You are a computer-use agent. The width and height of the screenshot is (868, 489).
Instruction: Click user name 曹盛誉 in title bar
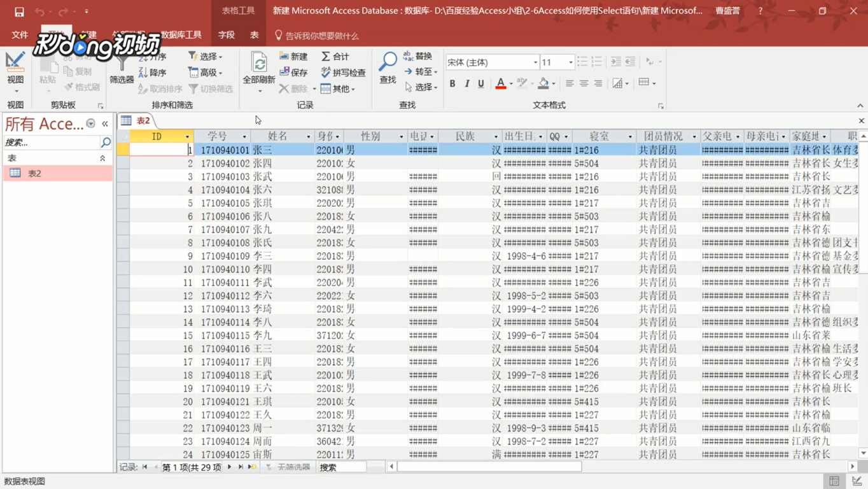(727, 11)
